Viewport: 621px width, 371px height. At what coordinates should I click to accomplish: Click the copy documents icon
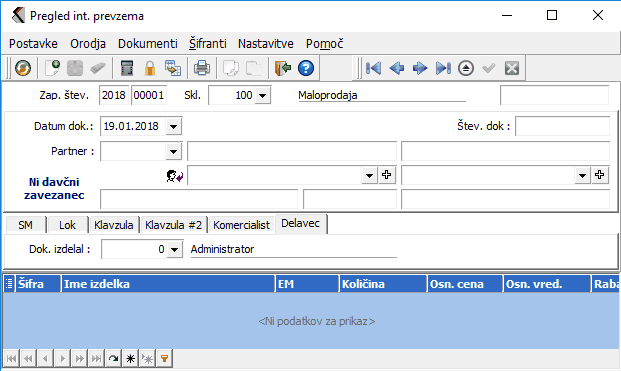(x=230, y=68)
